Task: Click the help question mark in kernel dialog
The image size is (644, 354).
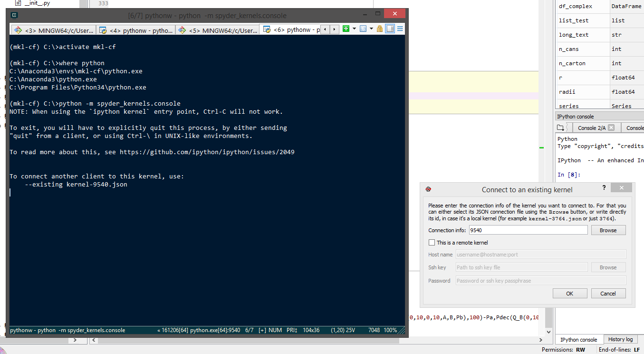Action: point(604,188)
